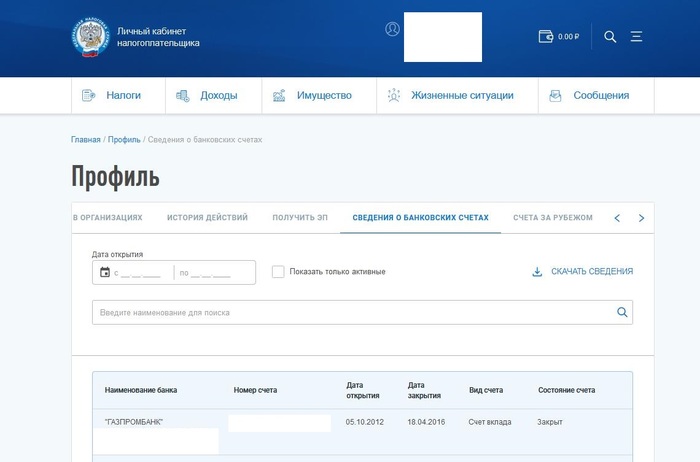The width and height of the screenshot is (700, 462).
Task: Switch to the Получить ЭП tab
Action: (300, 218)
